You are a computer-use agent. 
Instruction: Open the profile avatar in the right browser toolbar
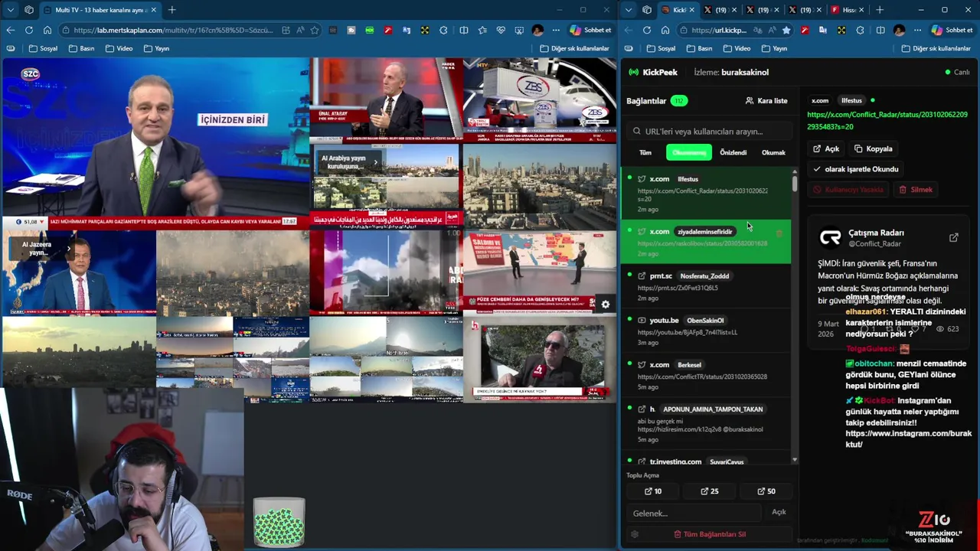pos(899,30)
